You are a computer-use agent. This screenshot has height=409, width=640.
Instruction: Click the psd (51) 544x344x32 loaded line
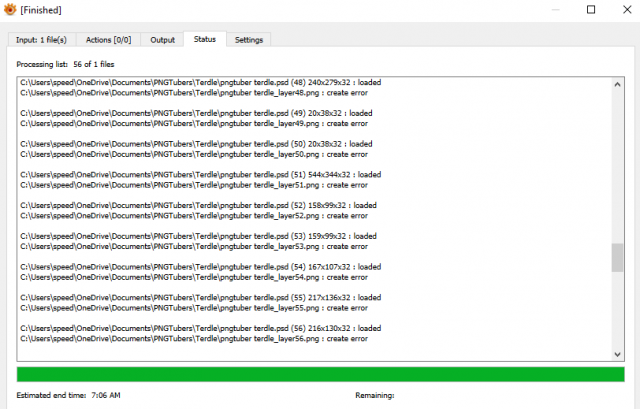pos(200,174)
